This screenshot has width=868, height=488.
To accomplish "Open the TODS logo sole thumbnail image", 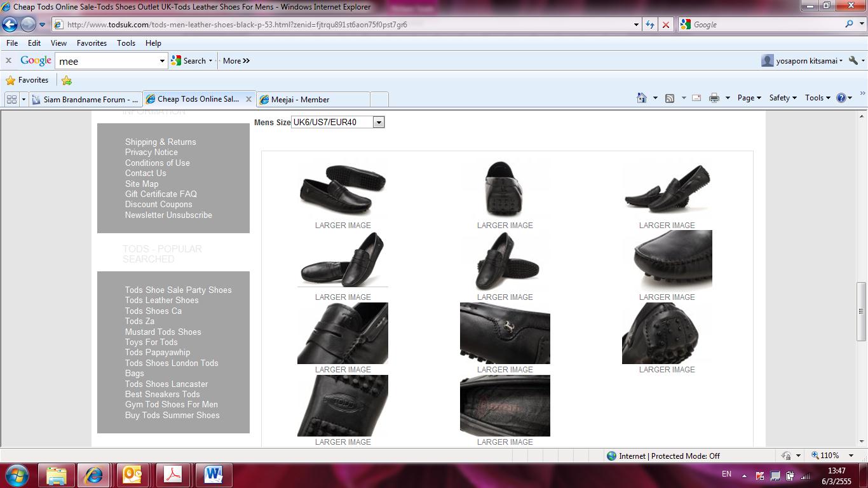I will [342, 405].
